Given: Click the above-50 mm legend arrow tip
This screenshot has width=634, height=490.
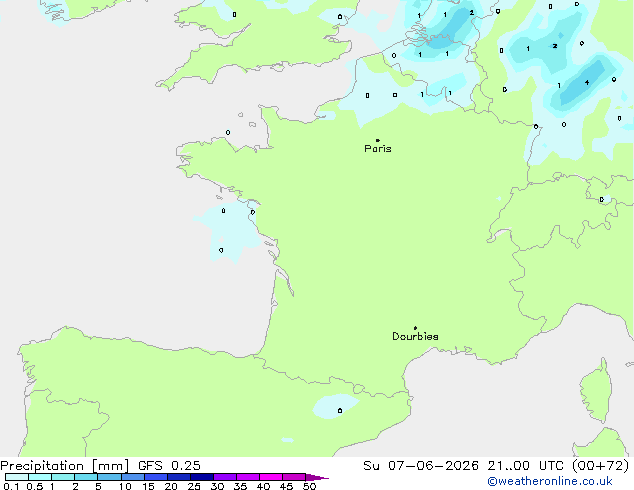Looking at the screenshot, I should point(317,477).
